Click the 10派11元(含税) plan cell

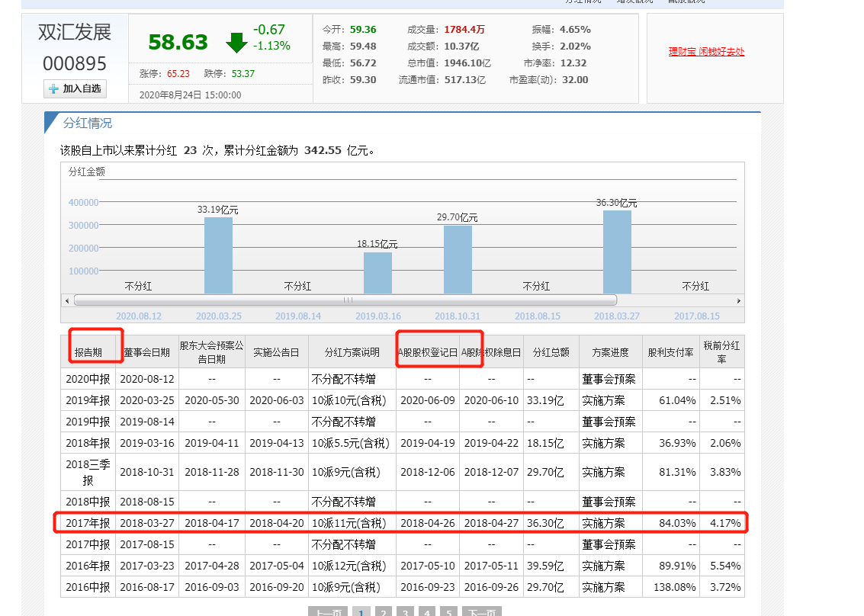point(352,523)
